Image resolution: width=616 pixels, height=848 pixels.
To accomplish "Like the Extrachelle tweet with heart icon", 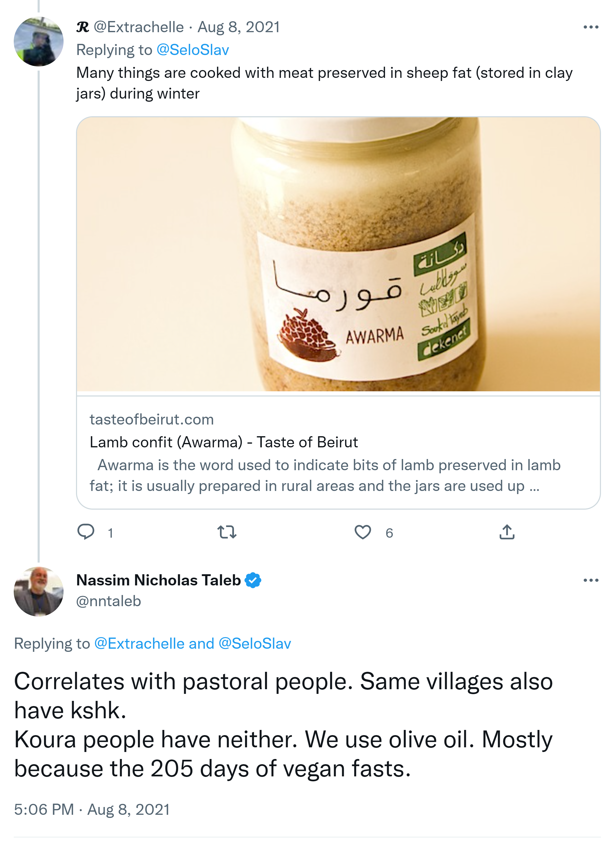I will click(363, 532).
